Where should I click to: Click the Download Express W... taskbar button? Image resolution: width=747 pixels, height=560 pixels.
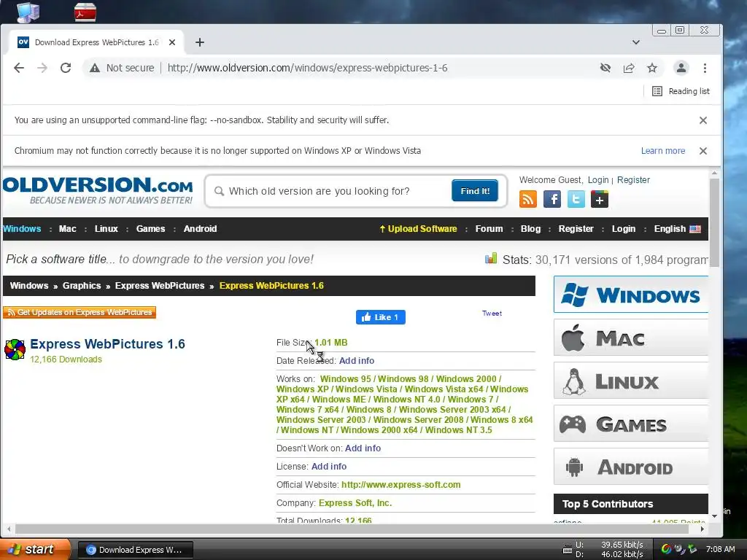[135, 550]
